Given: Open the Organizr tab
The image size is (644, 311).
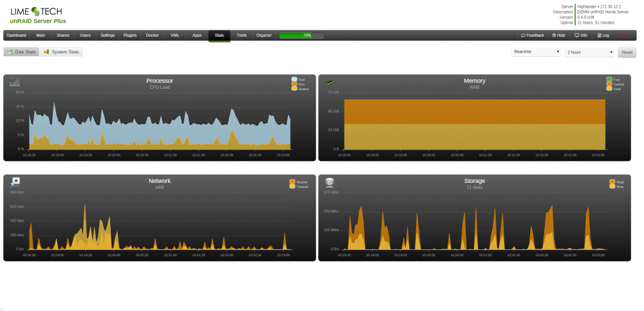Looking at the screenshot, I should [x=264, y=35].
